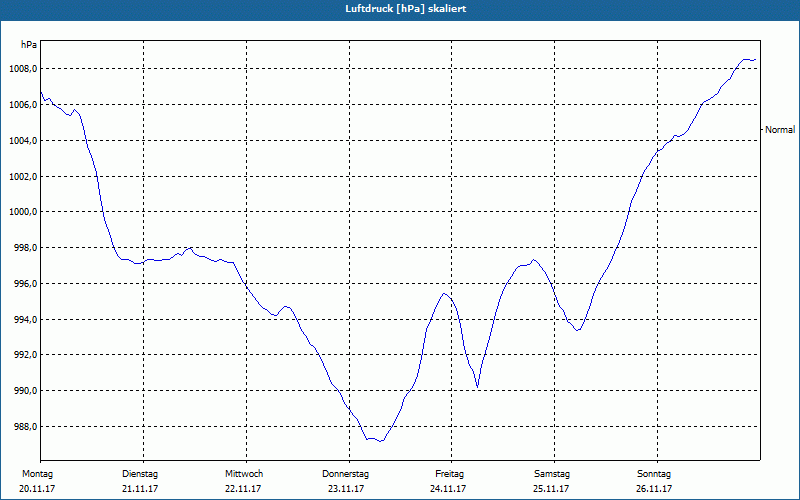Screen dimensions: 800x500
Task: Click the Samstag day label
Action: pyautogui.click(x=552, y=474)
